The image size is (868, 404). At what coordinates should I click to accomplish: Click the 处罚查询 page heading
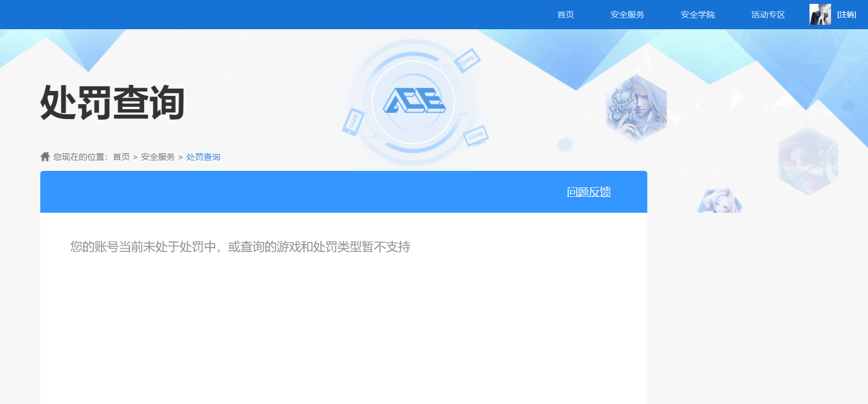pos(113,103)
